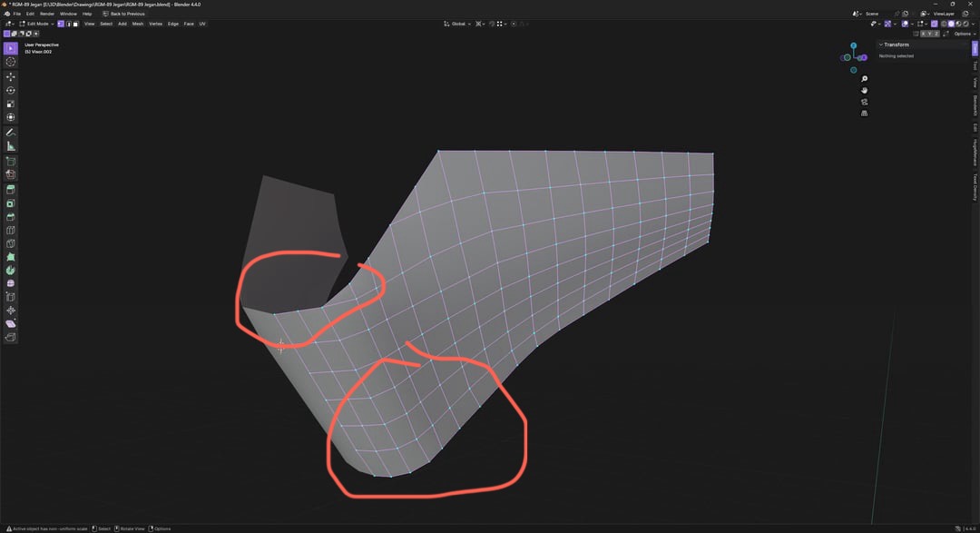Image resolution: width=980 pixels, height=533 pixels.
Task: Select the Rip Region tool
Action: [11, 337]
